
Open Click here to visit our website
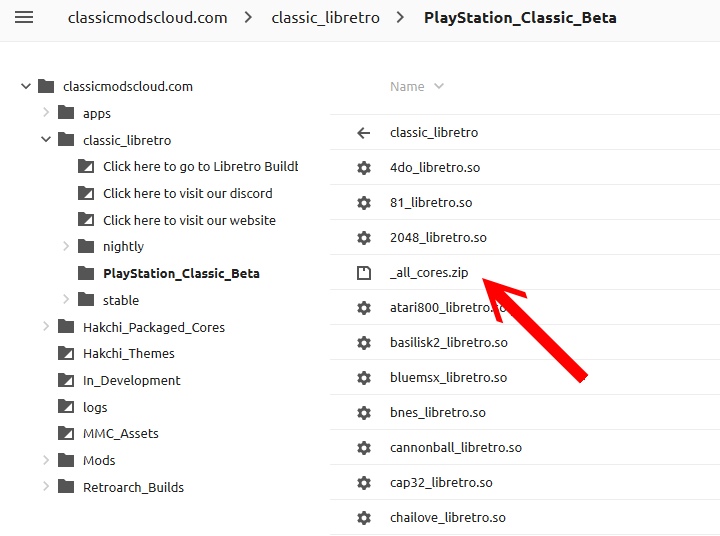[189, 220]
